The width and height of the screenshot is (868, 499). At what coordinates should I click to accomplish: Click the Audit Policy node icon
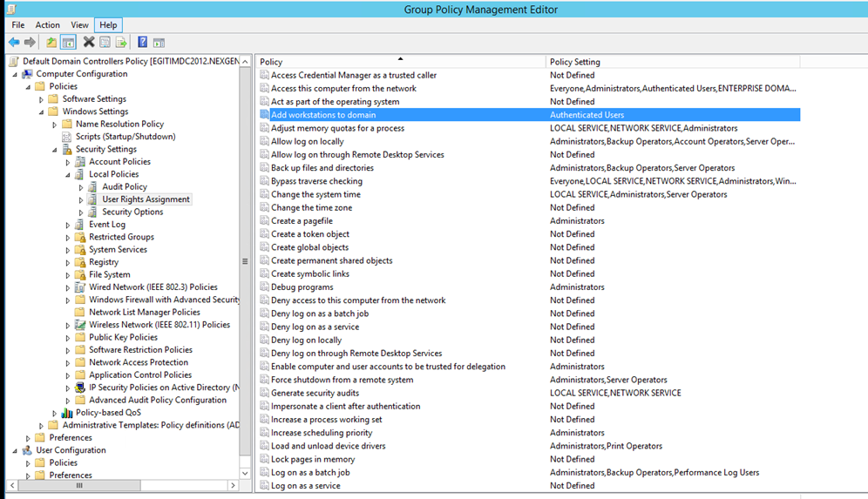93,187
